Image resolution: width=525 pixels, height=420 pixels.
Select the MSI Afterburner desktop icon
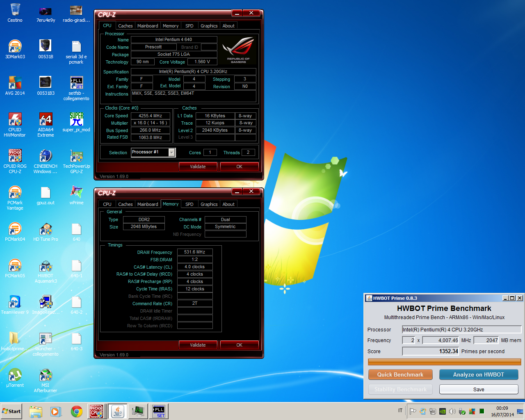46,380
